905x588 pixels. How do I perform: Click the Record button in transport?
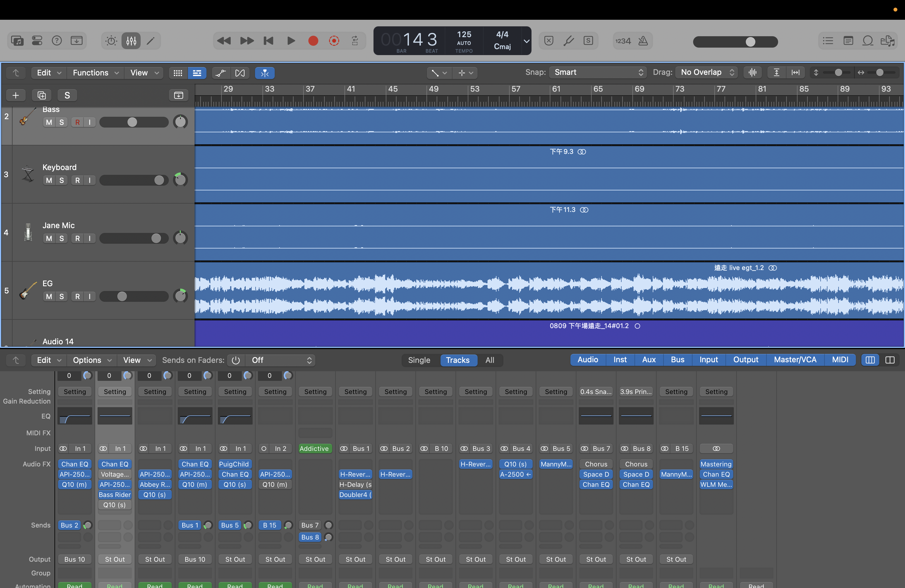click(x=313, y=41)
